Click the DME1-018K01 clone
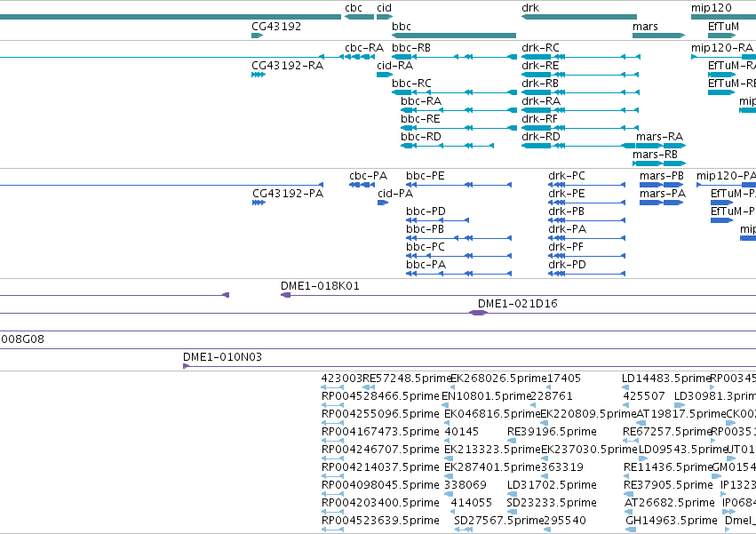 pyautogui.click(x=518, y=295)
